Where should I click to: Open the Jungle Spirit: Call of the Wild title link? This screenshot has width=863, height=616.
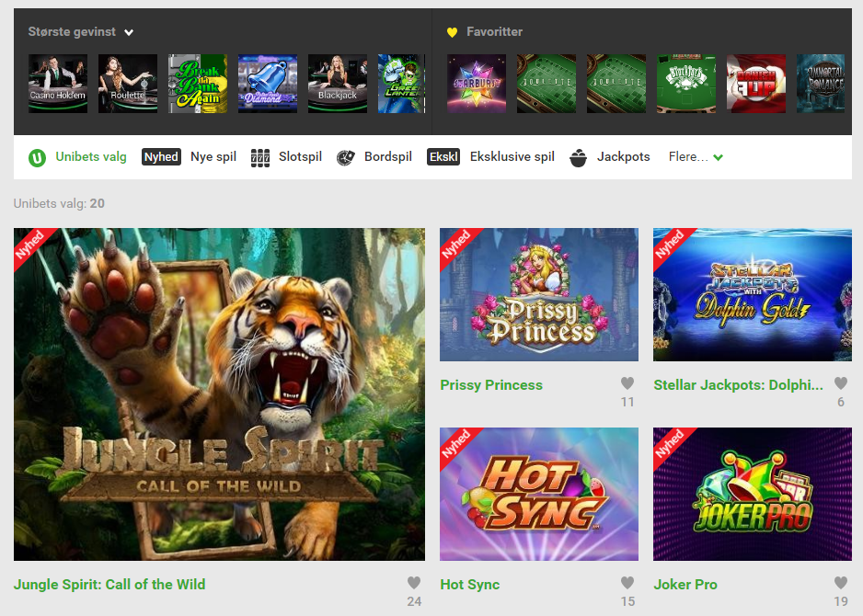tap(109, 584)
